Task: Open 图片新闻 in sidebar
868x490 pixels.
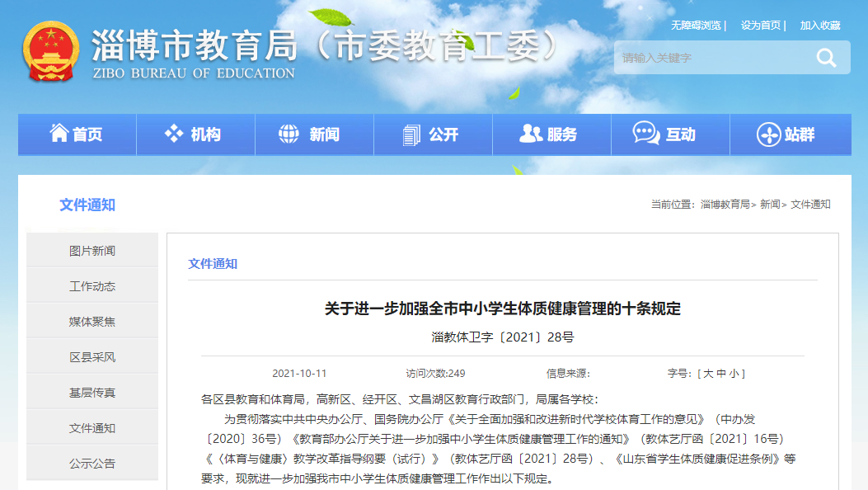Action: click(x=92, y=251)
